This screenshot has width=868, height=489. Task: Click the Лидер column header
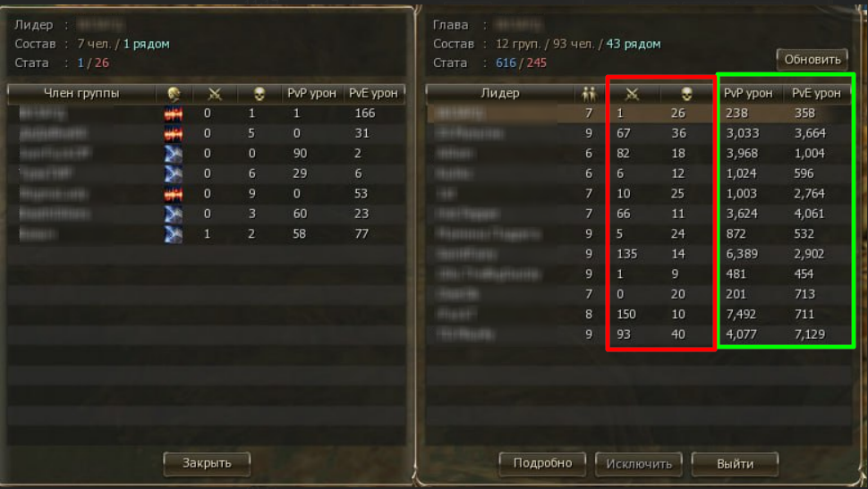tap(500, 94)
